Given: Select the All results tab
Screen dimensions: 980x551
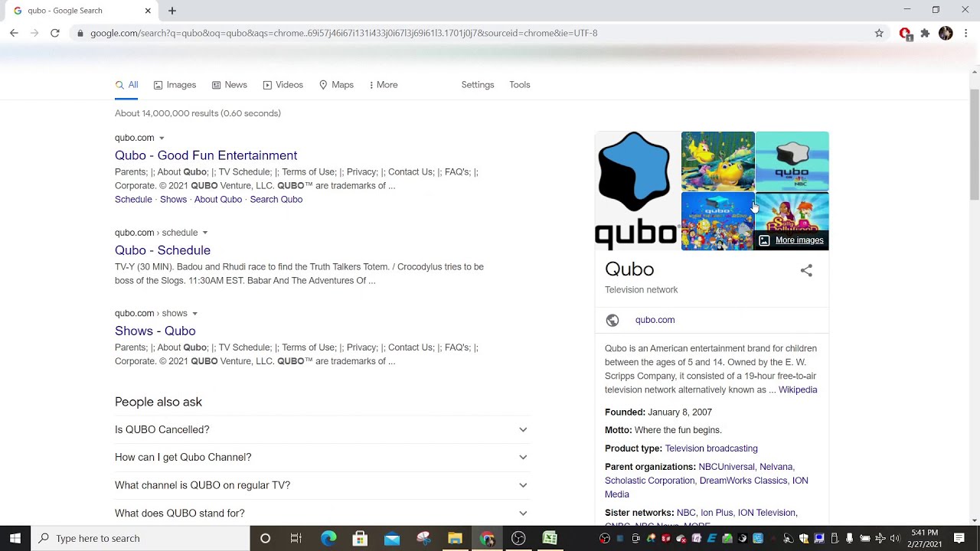Looking at the screenshot, I should 126,85.
